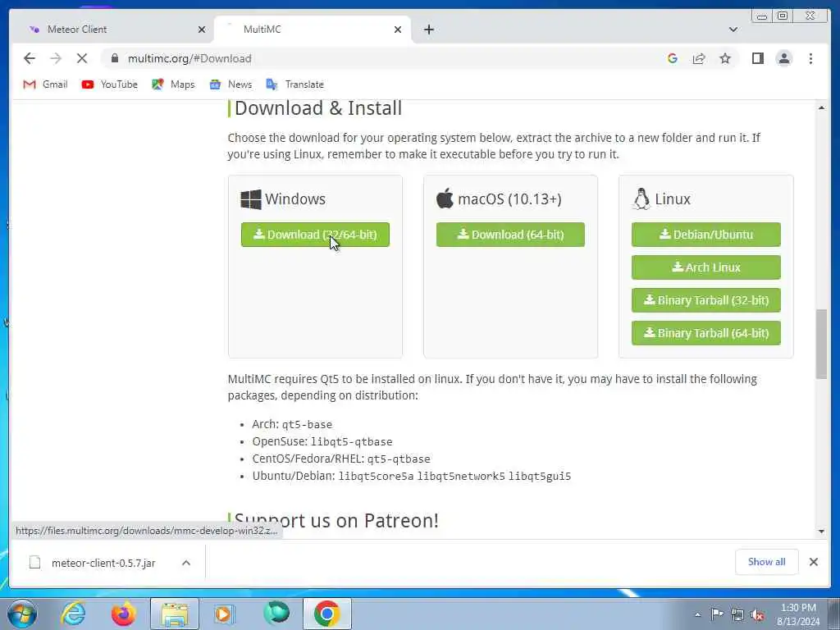
Task: Download Binary Tarball (64-bit)
Action: point(705,333)
